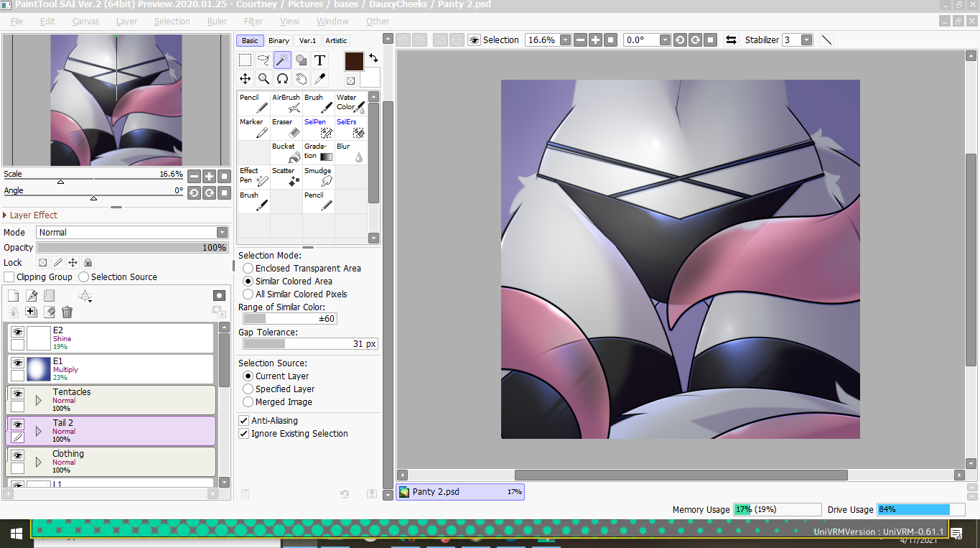
Task: Choose the AirBrush tool
Action: 286,103
